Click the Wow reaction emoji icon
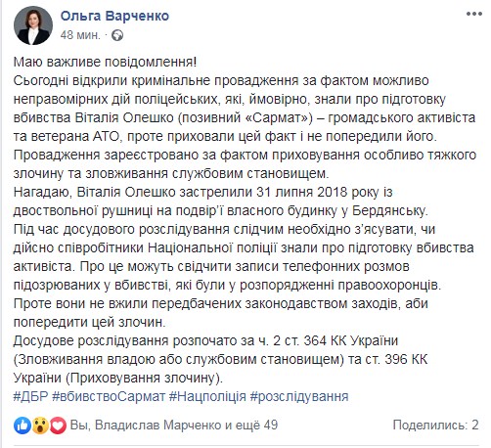This screenshot has width=491, height=448. pos(40,426)
